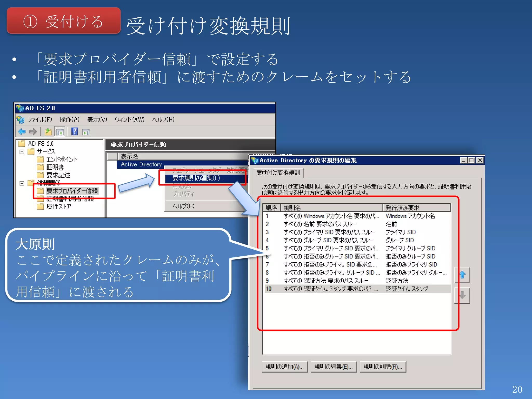Maximize the Active Directory rule editor dialog
532x399 pixels.
[x=471, y=161]
